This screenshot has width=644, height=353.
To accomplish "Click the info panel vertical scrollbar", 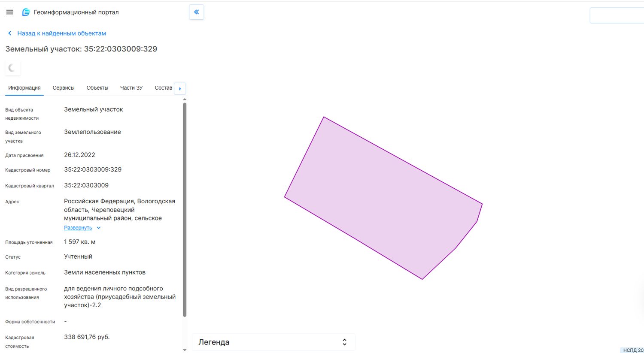I will tap(185, 210).
